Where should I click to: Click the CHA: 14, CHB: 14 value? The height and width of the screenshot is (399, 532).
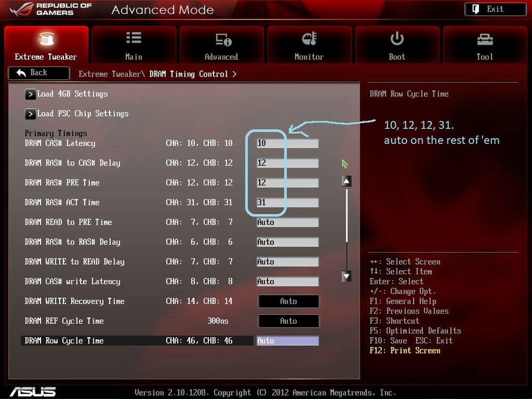199,302
